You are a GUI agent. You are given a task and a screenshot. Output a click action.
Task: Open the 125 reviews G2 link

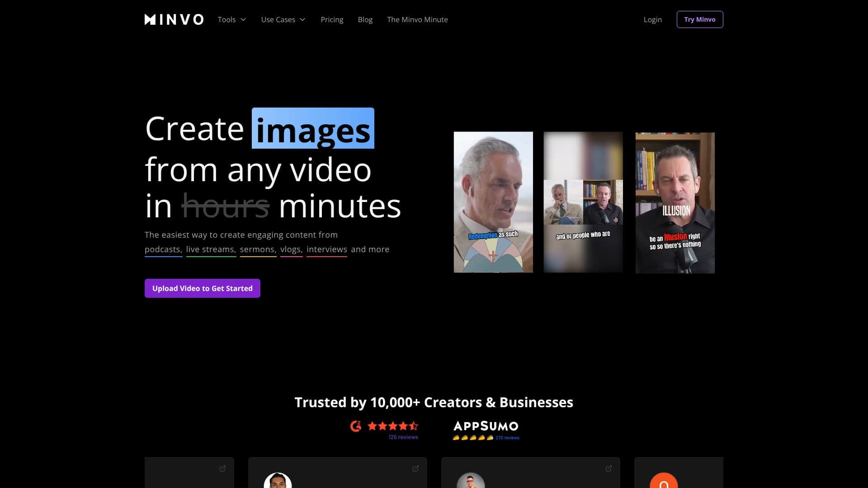[x=403, y=437]
